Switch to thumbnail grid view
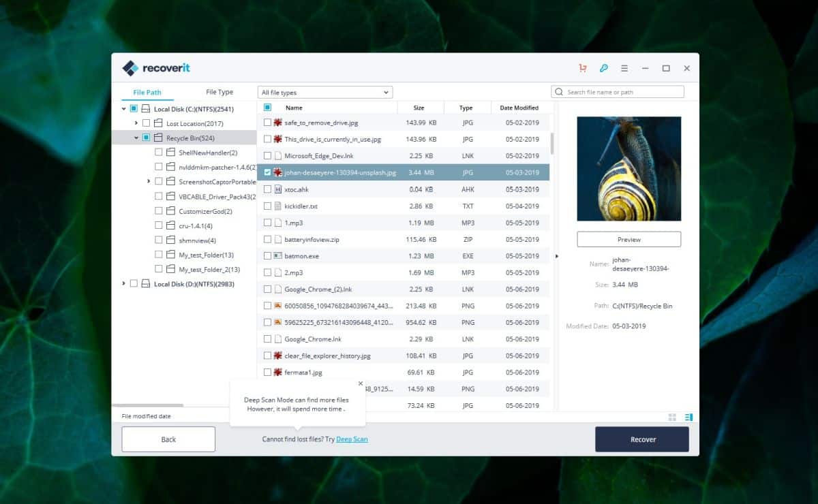Viewport: 818px width, 504px height. tap(672, 416)
